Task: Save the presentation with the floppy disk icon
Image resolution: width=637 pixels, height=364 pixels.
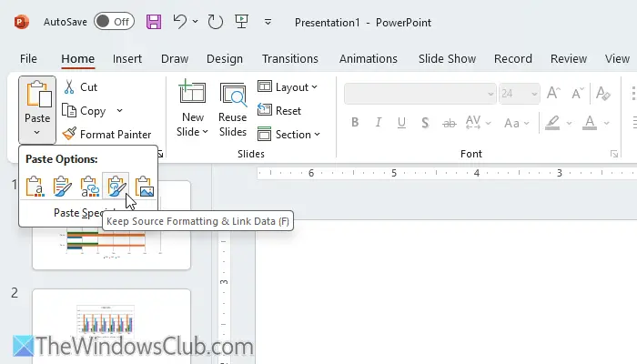Action: [x=154, y=22]
